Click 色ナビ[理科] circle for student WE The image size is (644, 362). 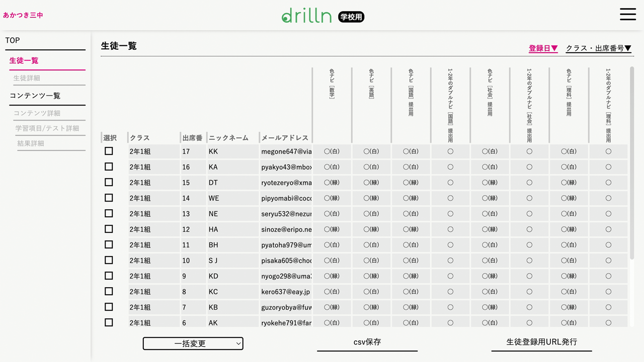click(569, 198)
